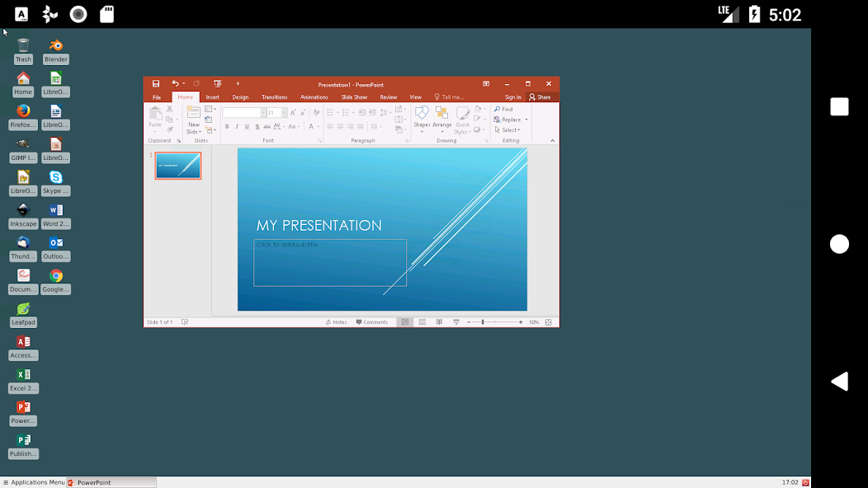The width and height of the screenshot is (868, 488).
Task: Click the Save icon in quick access toolbar
Action: (155, 84)
